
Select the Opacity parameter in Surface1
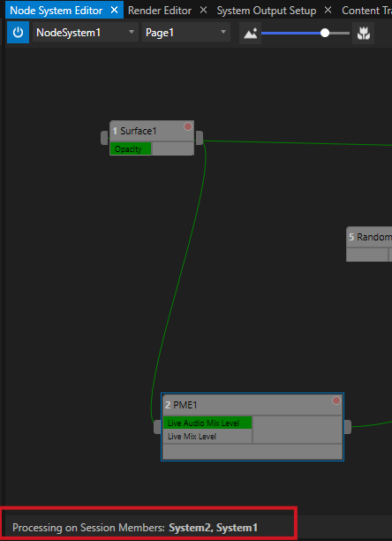(131, 149)
